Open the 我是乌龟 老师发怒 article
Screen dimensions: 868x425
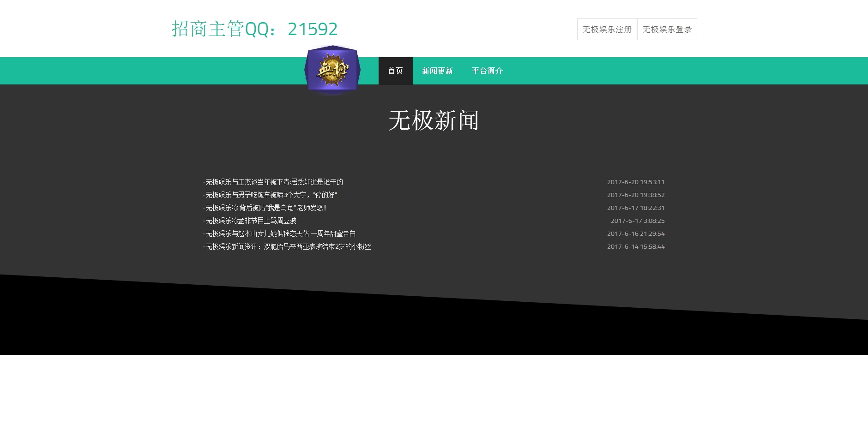[265, 208]
